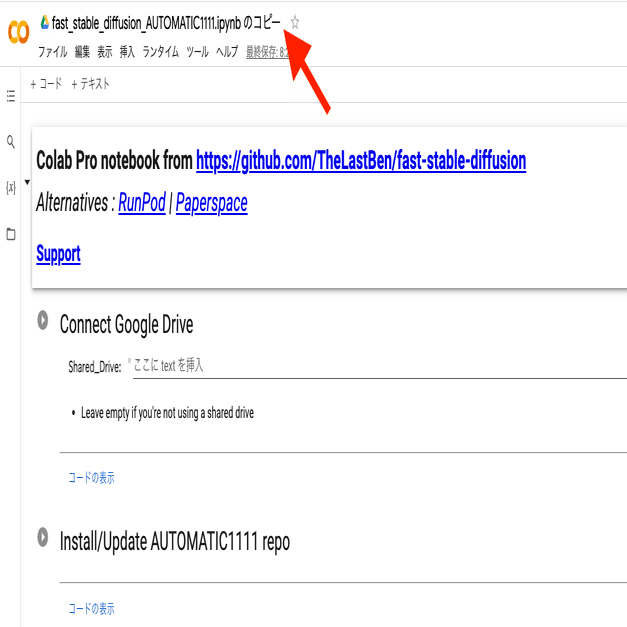This screenshot has width=627, height=627.
Task: Open the variables {x} panel icon
Action: coord(11,187)
